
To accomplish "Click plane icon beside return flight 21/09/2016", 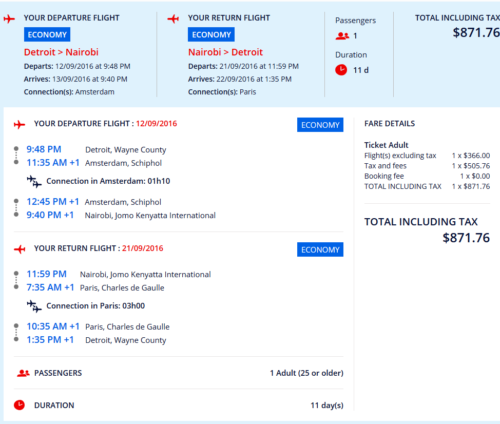I will pos(19,249).
